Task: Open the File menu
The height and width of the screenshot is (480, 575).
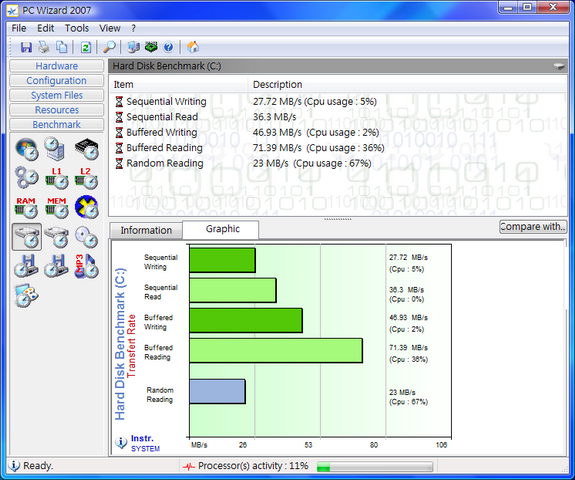Action: tap(19, 28)
